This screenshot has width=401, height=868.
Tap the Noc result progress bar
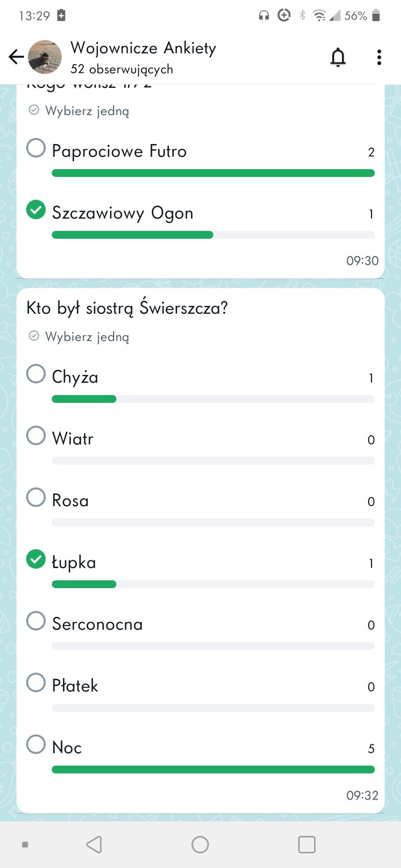[x=213, y=770]
